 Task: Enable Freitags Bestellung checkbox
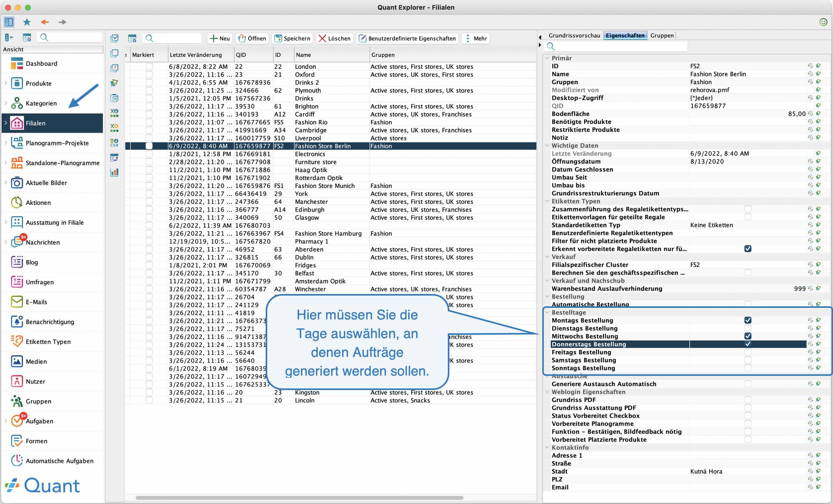[x=747, y=352]
